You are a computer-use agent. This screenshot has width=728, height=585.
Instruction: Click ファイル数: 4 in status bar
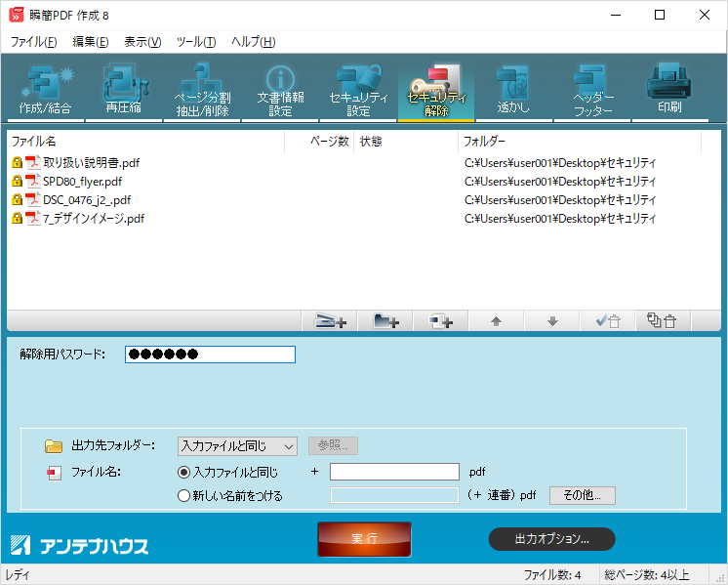coord(552,575)
